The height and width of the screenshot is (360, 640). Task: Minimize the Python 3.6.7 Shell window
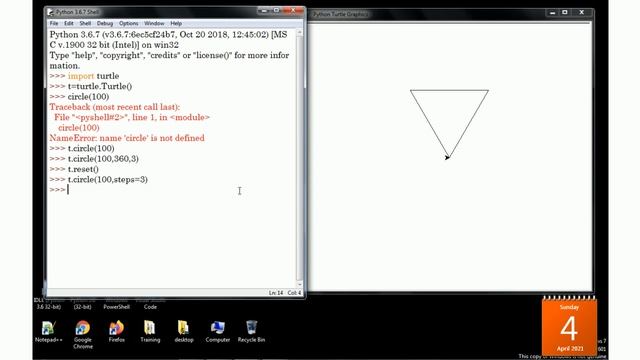264,11
